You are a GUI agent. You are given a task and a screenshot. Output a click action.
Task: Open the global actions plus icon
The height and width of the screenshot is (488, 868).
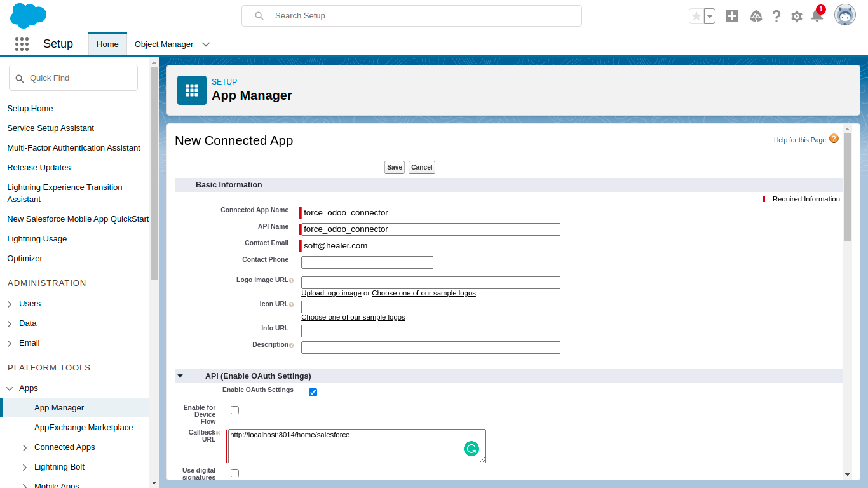click(x=732, y=16)
